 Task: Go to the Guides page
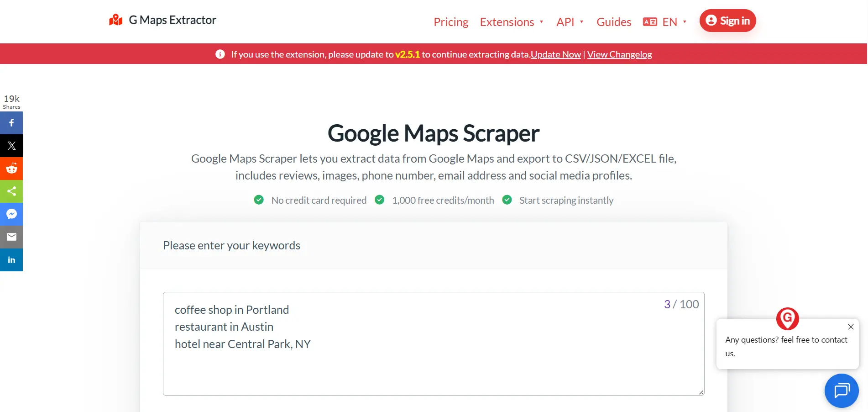coord(614,22)
